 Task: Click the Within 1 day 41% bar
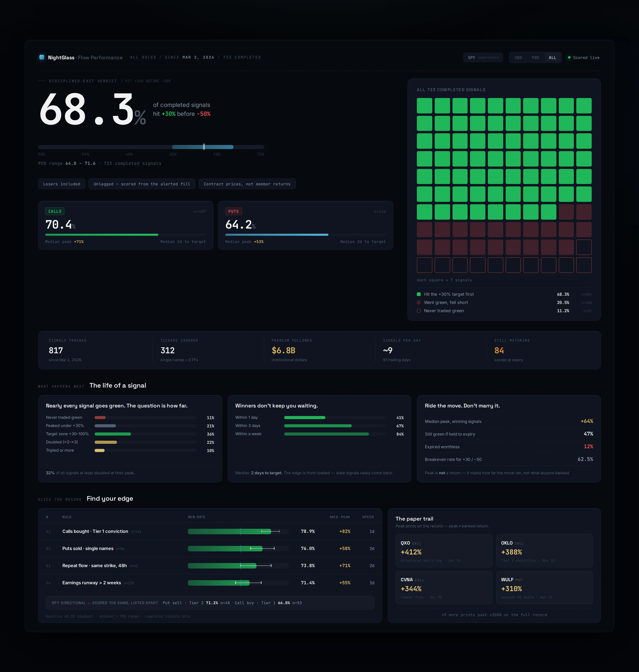(x=305, y=417)
